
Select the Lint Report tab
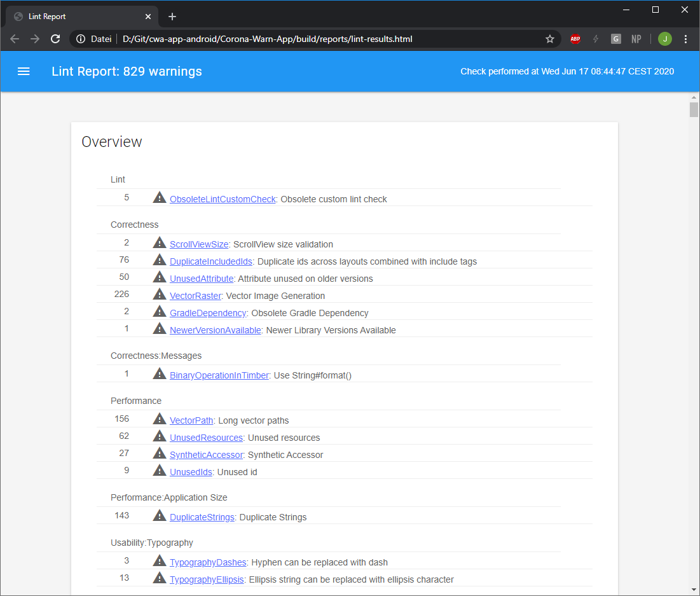click(x=82, y=17)
